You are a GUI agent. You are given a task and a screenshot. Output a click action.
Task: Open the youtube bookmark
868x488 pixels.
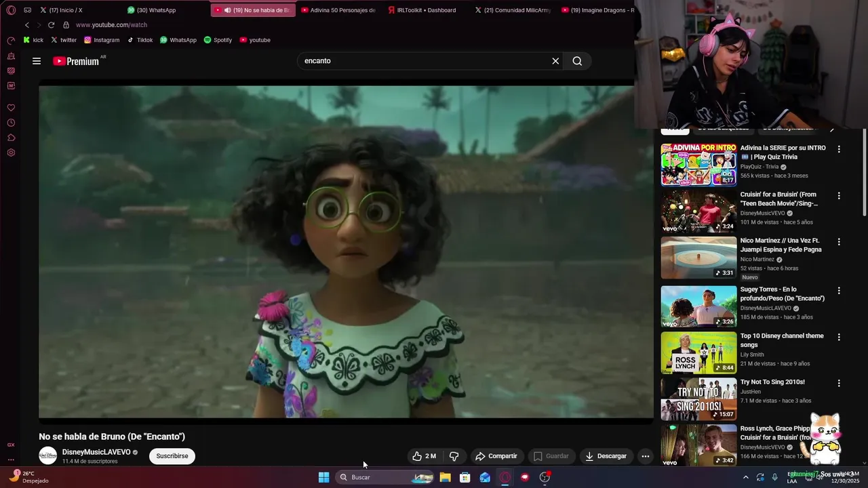click(255, 40)
